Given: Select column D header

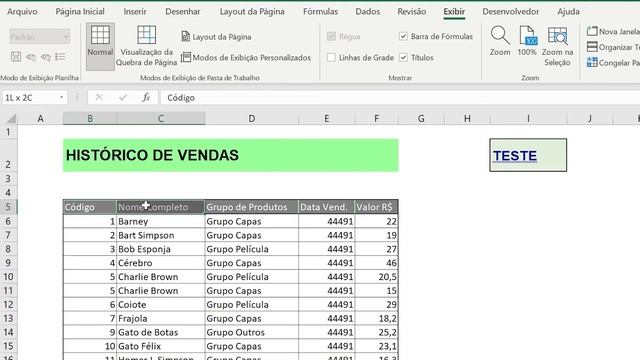Looking at the screenshot, I should [252, 118].
